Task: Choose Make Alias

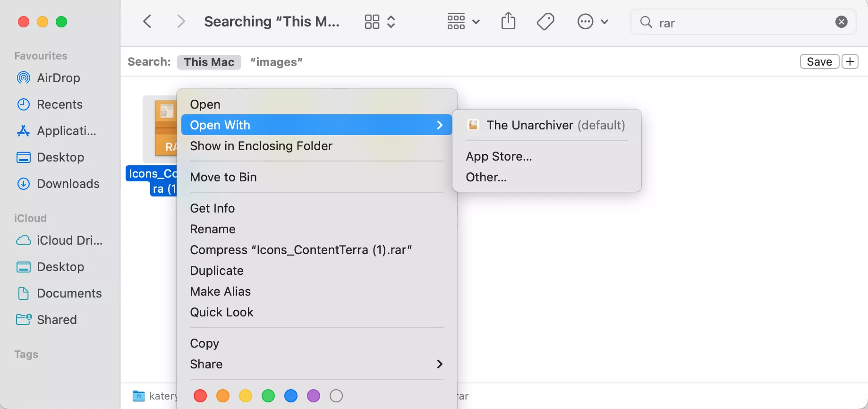Action: pyautogui.click(x=316, y=291)
